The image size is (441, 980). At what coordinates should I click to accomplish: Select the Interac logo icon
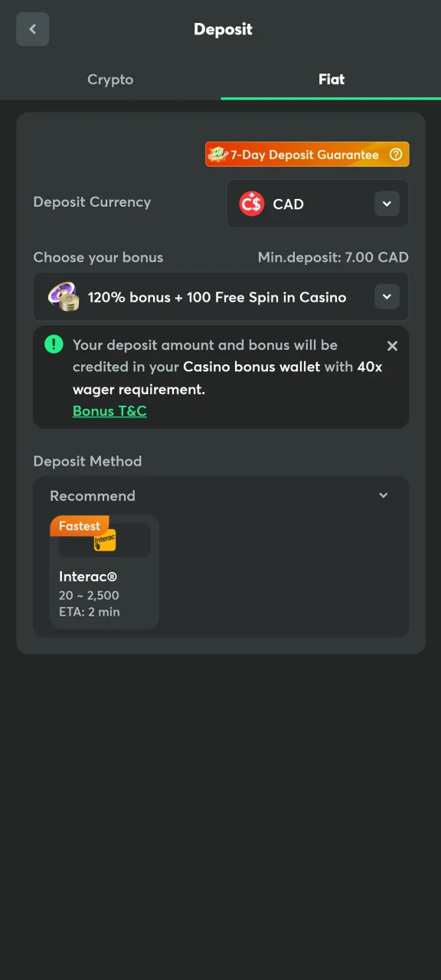click(104, 541)
